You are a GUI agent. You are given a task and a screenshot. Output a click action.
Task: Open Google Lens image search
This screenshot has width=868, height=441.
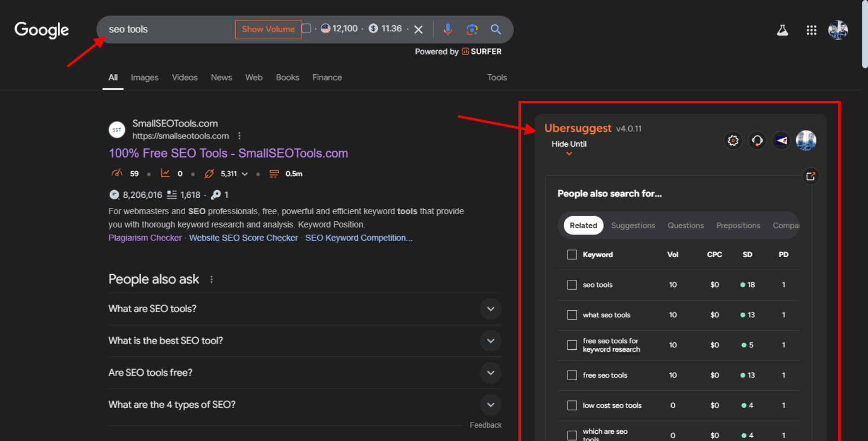472,29
